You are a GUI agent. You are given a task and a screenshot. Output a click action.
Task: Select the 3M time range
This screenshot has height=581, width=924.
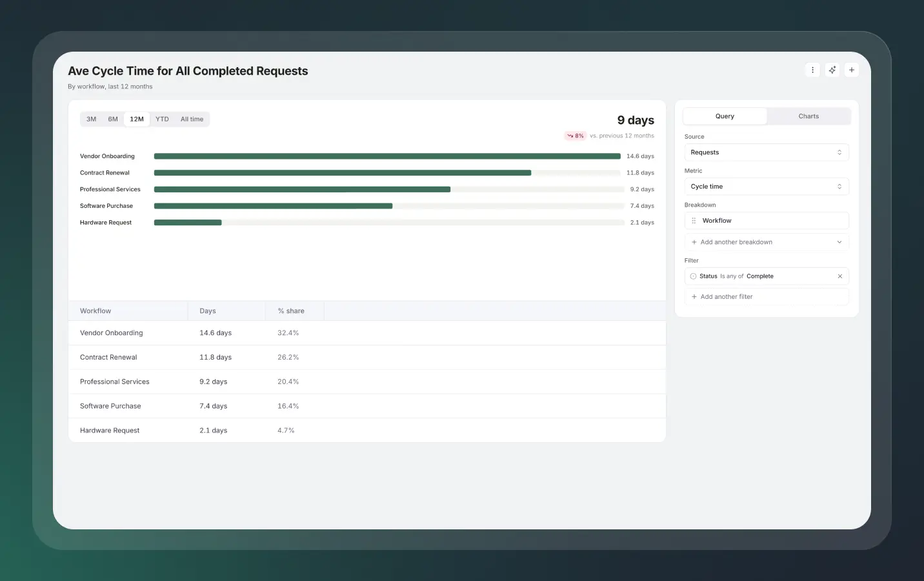[92, 119]
